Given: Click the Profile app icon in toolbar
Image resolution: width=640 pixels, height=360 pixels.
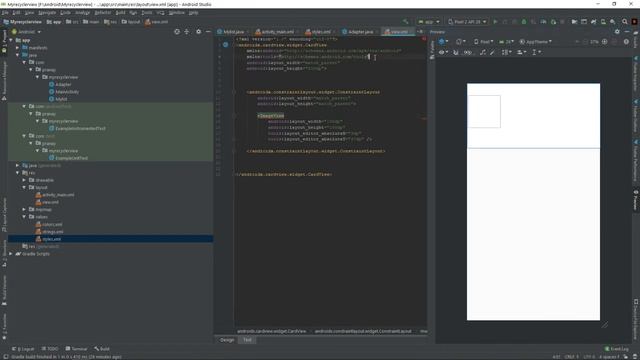Looking at the screenshot, I should pyautogui.click(x=543, y=22).
